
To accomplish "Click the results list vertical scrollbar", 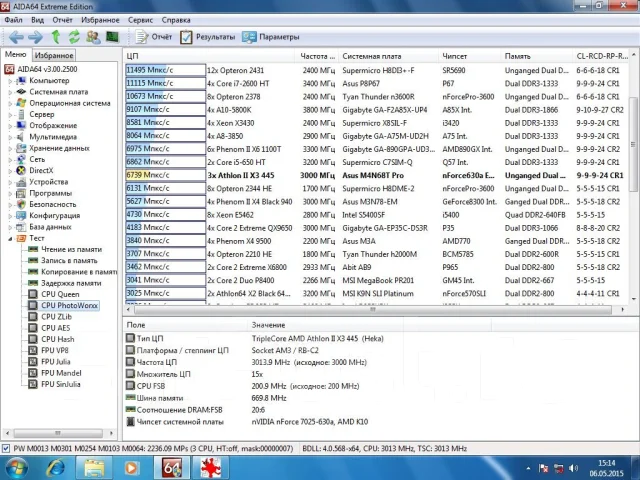I will coord(633,144).
